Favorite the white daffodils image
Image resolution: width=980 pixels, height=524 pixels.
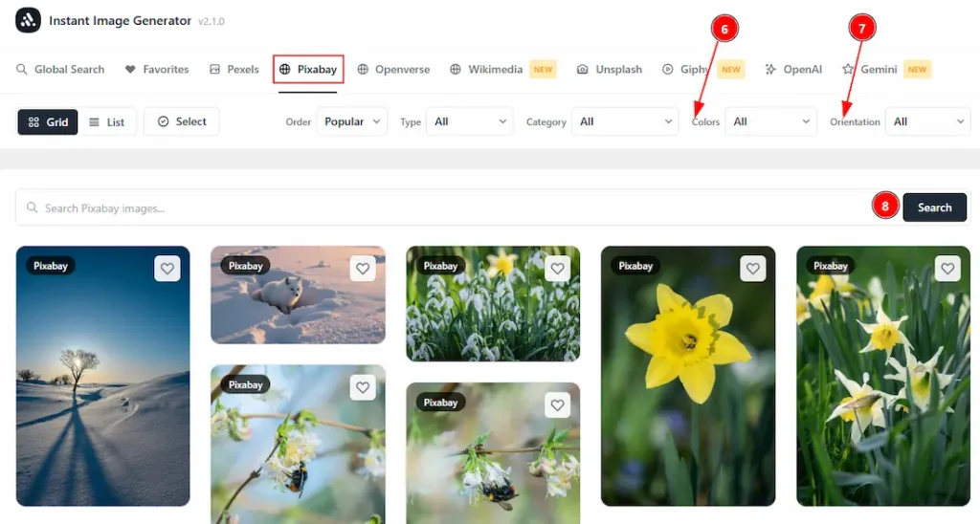(947, 269)
